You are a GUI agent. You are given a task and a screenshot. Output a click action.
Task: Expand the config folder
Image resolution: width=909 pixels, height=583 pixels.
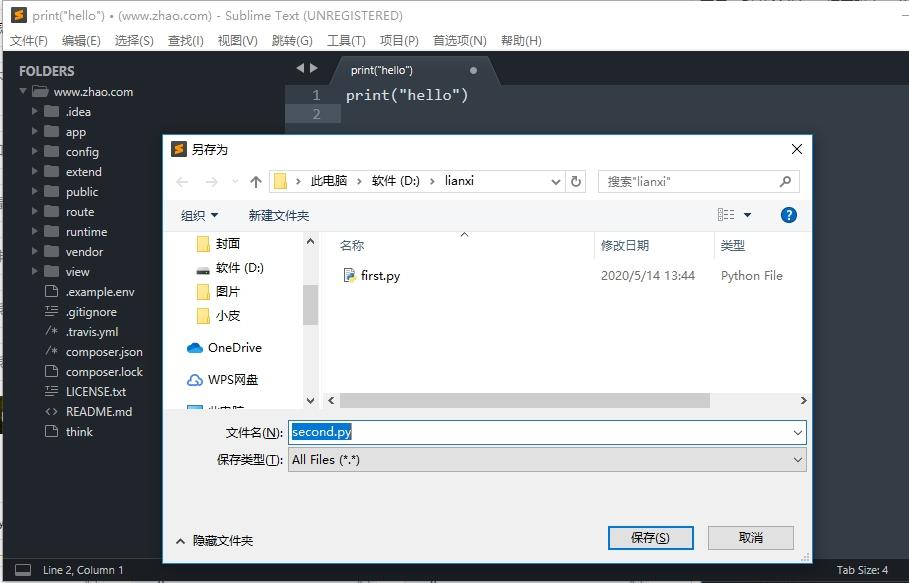click(34, 151)
